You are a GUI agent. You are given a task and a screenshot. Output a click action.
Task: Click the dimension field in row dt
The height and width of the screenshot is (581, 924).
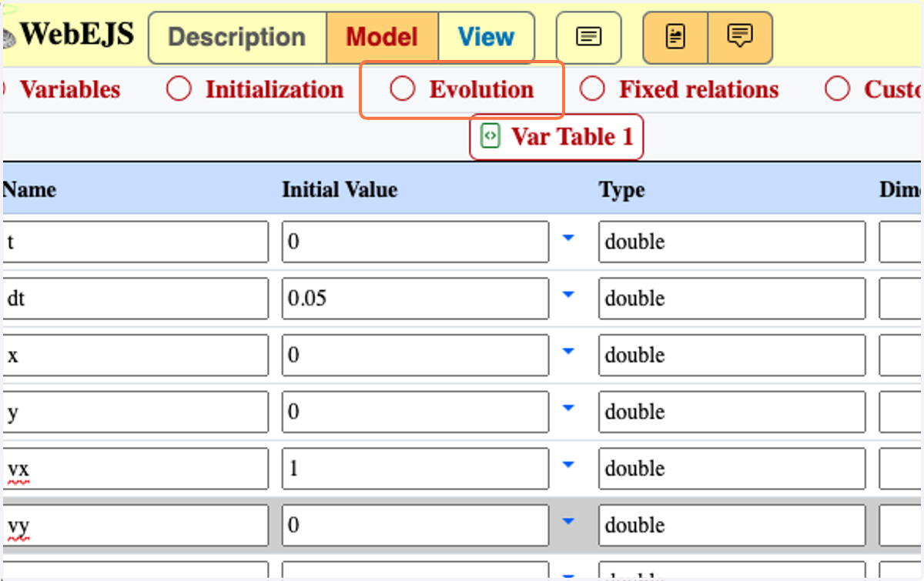click(901, 299)
